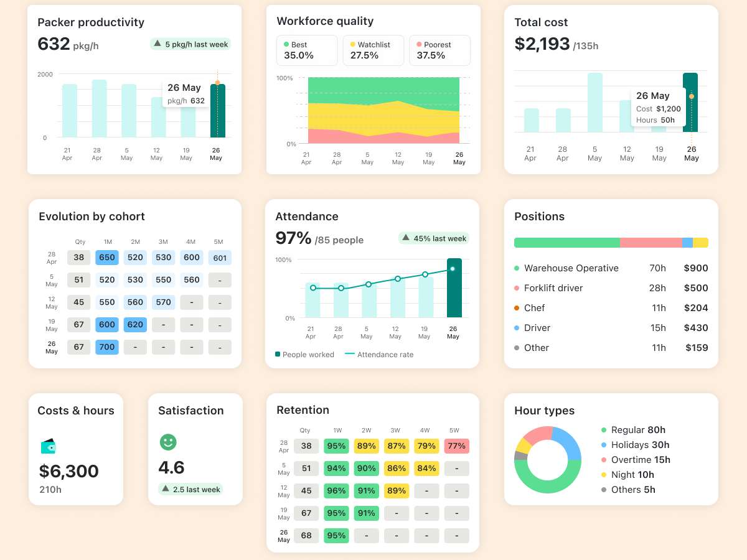Viewport: 747px width, 560px height.
Task: Click the Forklift driver row
Action: pos(611,288)
